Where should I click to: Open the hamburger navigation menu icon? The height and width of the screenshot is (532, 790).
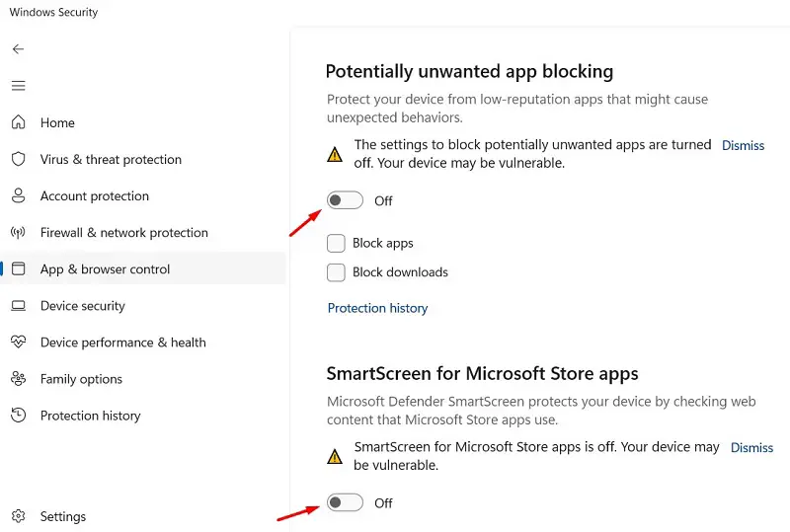tap(18, 86)
